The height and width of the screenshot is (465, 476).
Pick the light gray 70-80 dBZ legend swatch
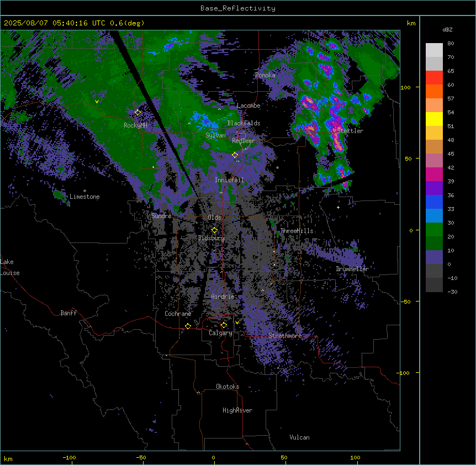coord(434,50)
